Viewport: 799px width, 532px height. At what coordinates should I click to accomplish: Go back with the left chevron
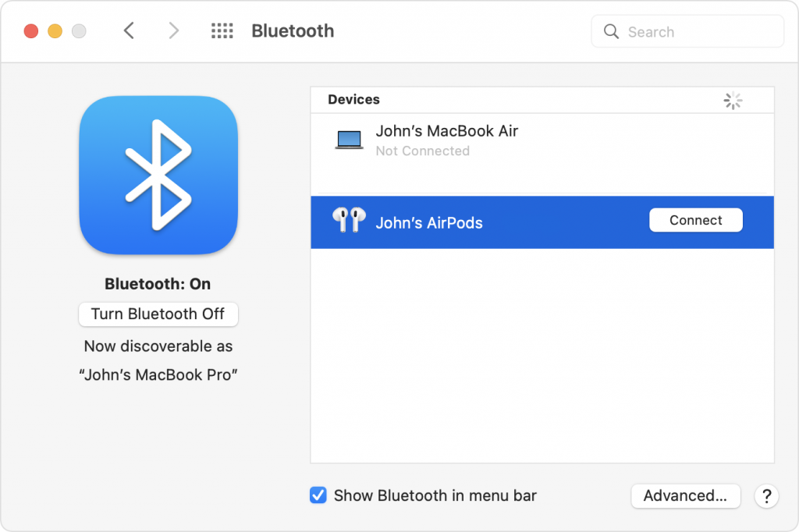pos(130,31)
